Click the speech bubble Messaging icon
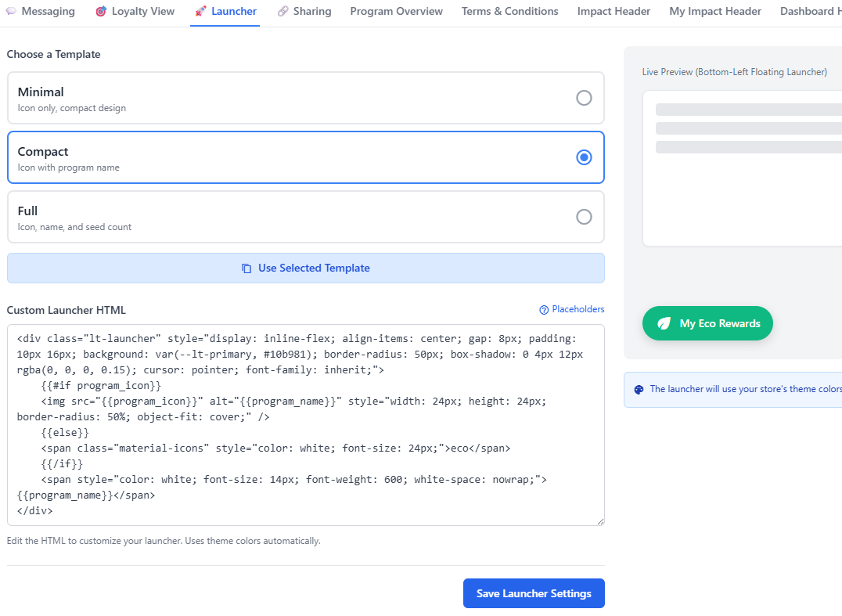This screenshot has width=842, height=616. click(x=11, y=12)
